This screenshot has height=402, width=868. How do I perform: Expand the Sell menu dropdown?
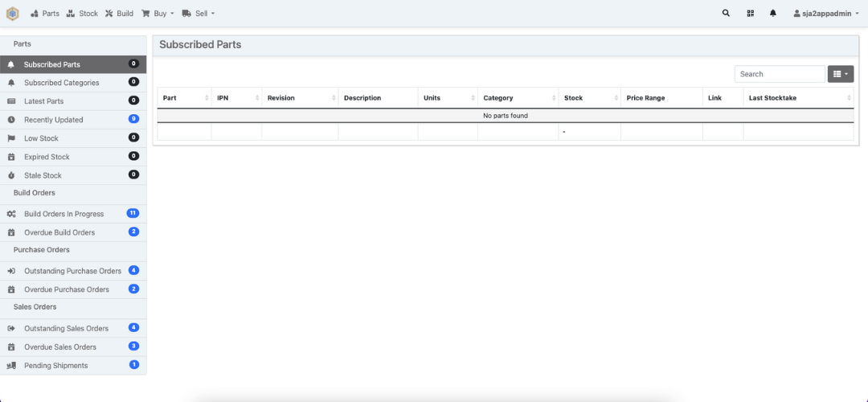point(199,14)
